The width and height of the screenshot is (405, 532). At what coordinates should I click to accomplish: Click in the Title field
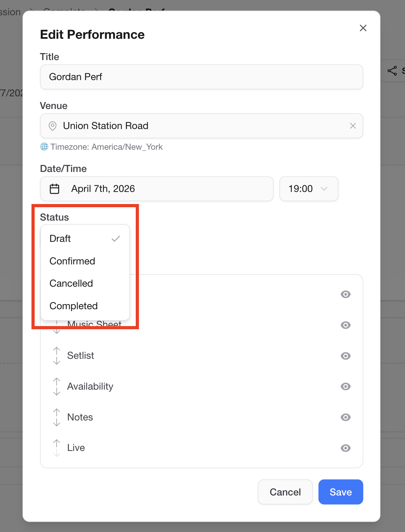(x=201, y=77)
